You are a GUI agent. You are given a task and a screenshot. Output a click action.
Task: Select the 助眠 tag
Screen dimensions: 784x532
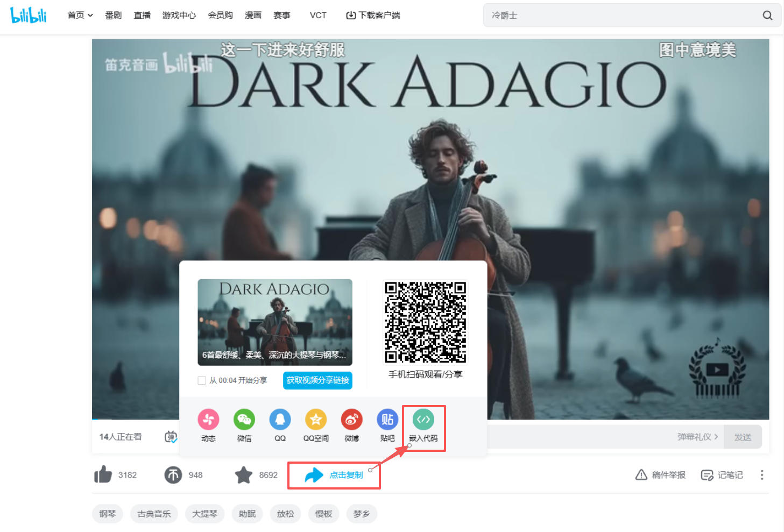248,514
